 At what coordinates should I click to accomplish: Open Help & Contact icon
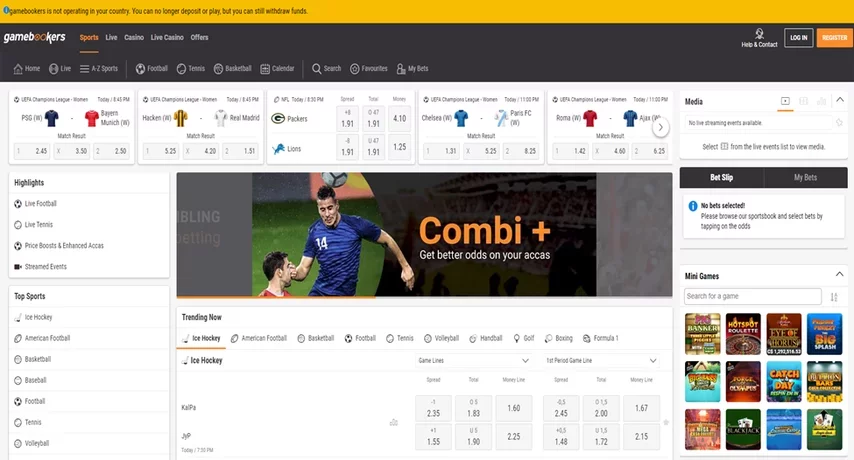point(759,34)
